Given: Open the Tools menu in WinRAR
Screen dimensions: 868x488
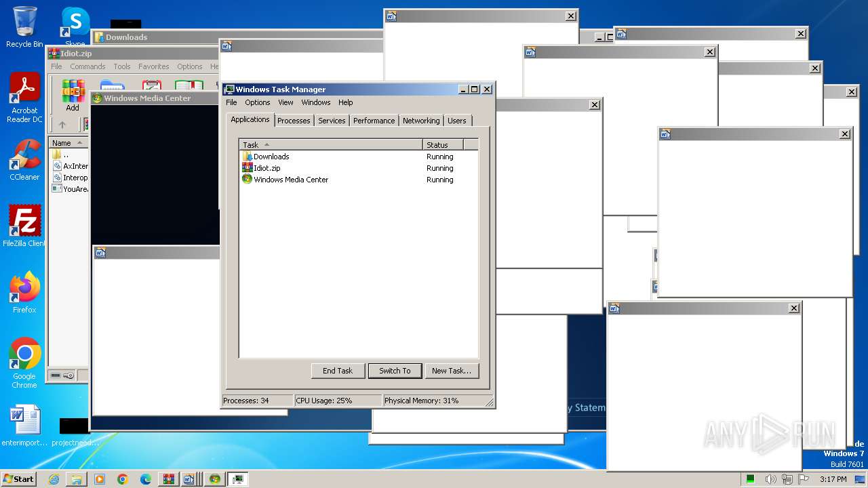Looking at the screenshot, I should pyautogui.click(x=122, y=66).
